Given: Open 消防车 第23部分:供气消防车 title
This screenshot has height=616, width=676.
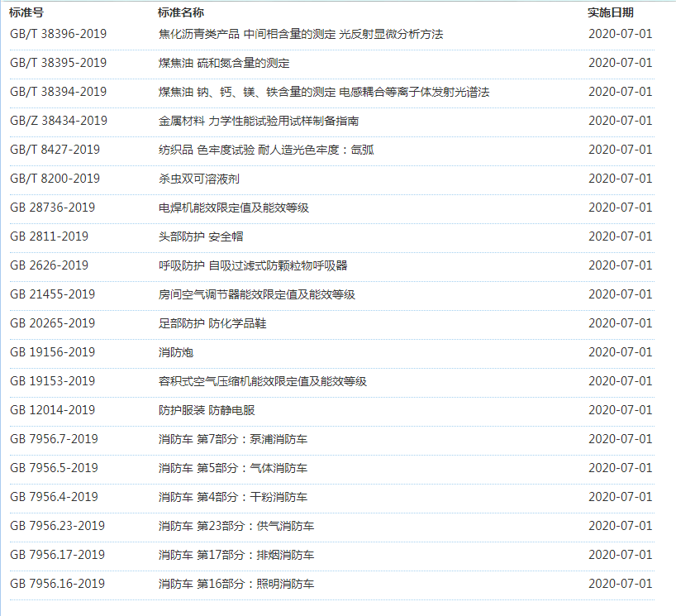Looking at the screenshot, I should (x=236, y=526).
